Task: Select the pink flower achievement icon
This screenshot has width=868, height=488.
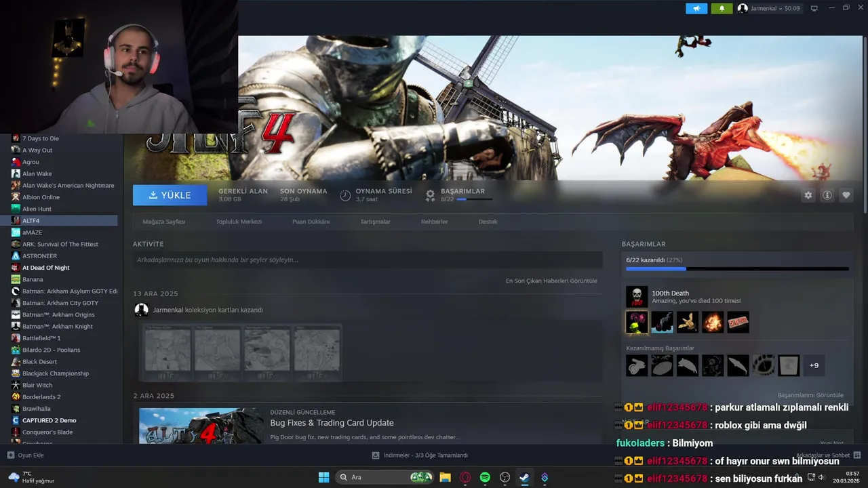Action: pyautogui.click(x=637, y=323)
